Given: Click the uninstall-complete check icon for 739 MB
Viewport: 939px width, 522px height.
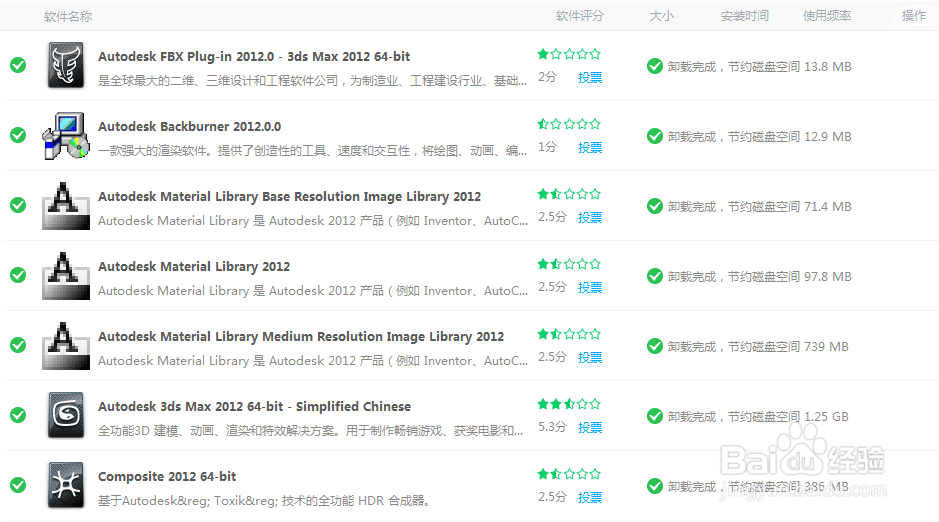Looking at the screenshot, I should 655,347.
